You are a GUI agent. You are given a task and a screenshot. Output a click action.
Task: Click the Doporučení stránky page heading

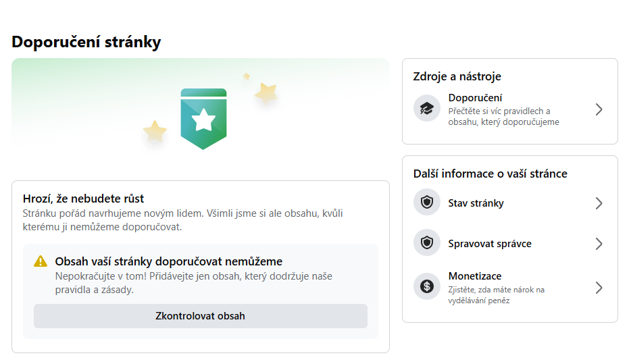click(x=86, y=42)
